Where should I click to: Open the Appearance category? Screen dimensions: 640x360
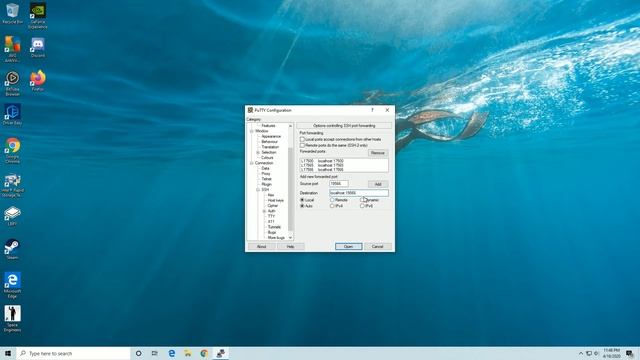(271, 136)
